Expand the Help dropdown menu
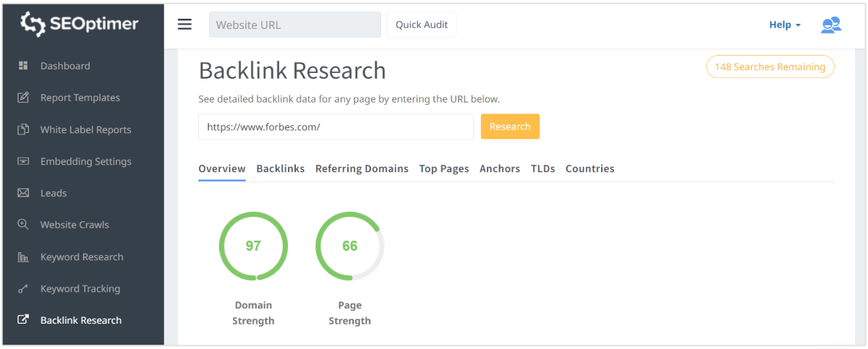Viewport: 868px width, 349px height. click(x=784, y=25)
